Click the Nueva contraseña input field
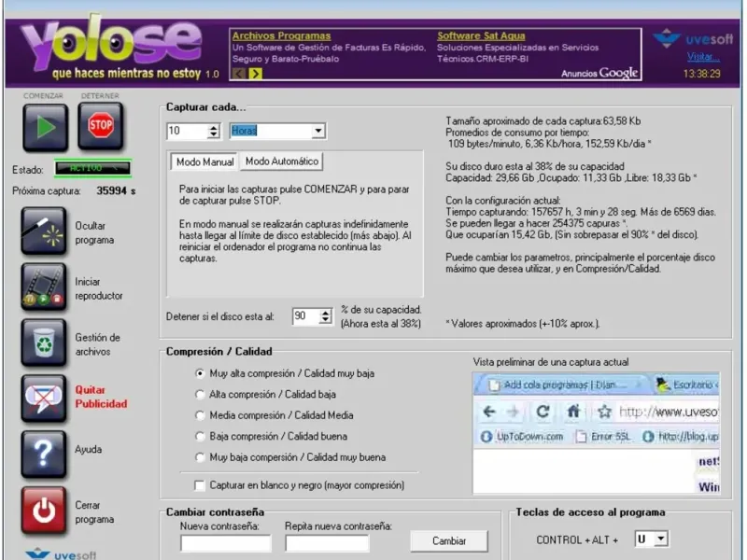This screenshot has width=747, height=560. [225, 543]
